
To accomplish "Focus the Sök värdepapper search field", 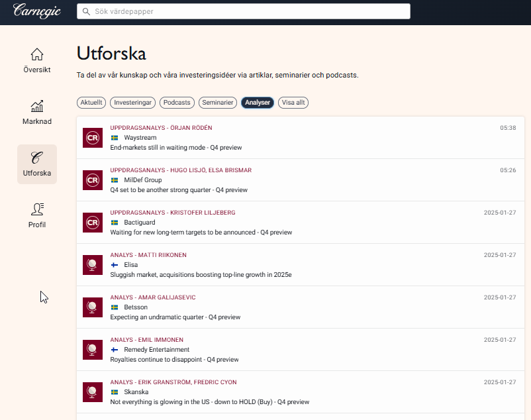I will coord(244,11).
